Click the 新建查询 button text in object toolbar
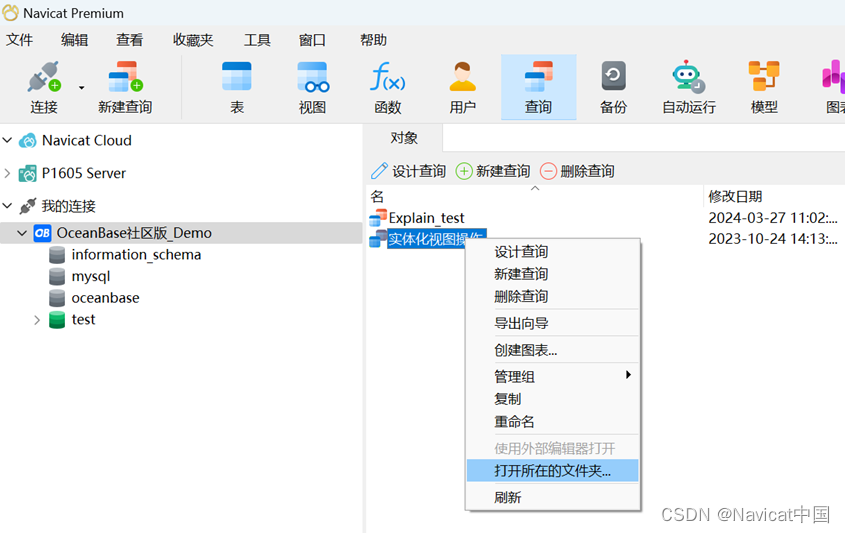 tap(503, 171)
